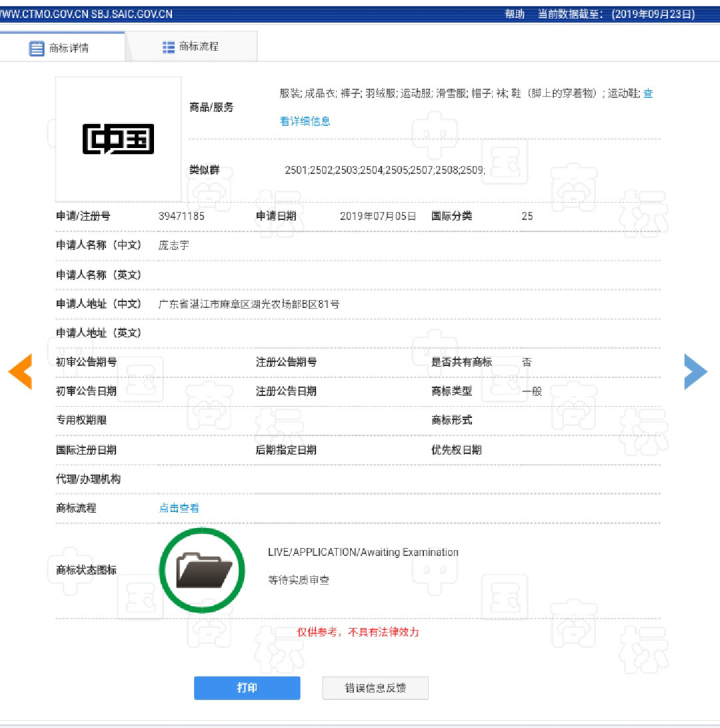Open the 帮助 help link
This screenshot has height=728, width=720.
515,13
